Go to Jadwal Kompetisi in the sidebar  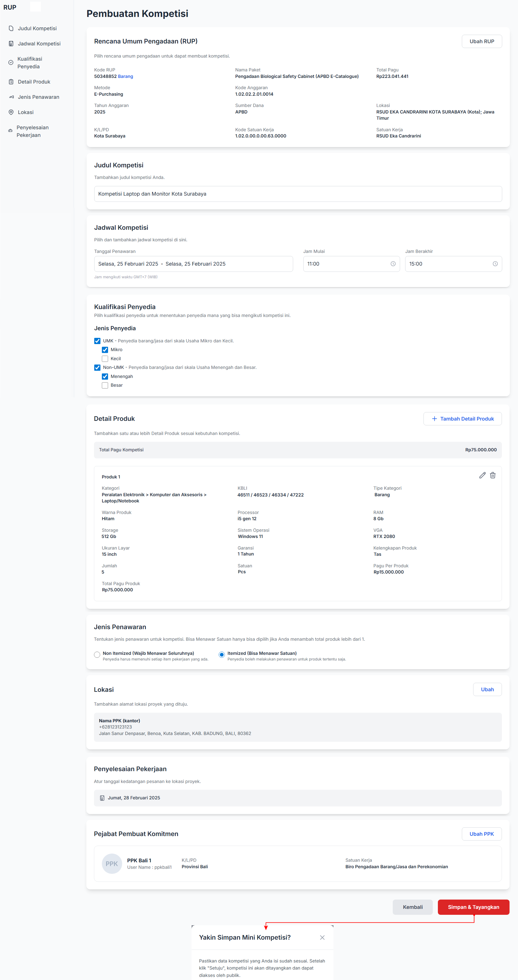click(x=39, y=44)
